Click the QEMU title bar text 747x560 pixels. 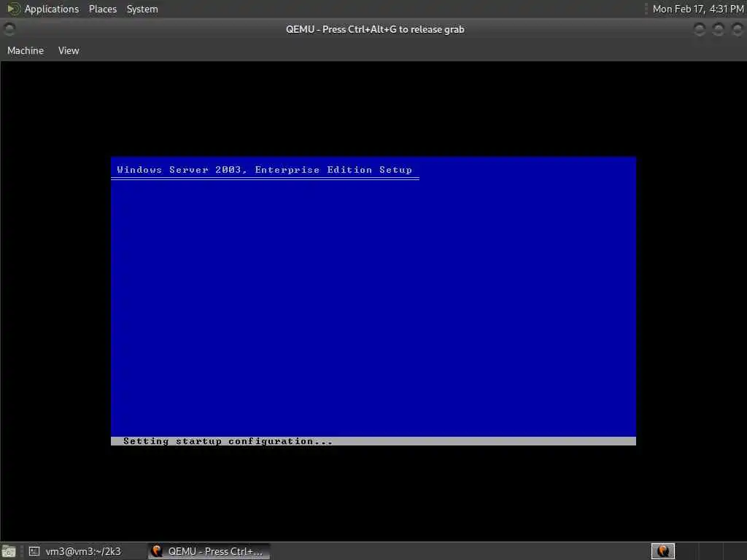(375, 29)
